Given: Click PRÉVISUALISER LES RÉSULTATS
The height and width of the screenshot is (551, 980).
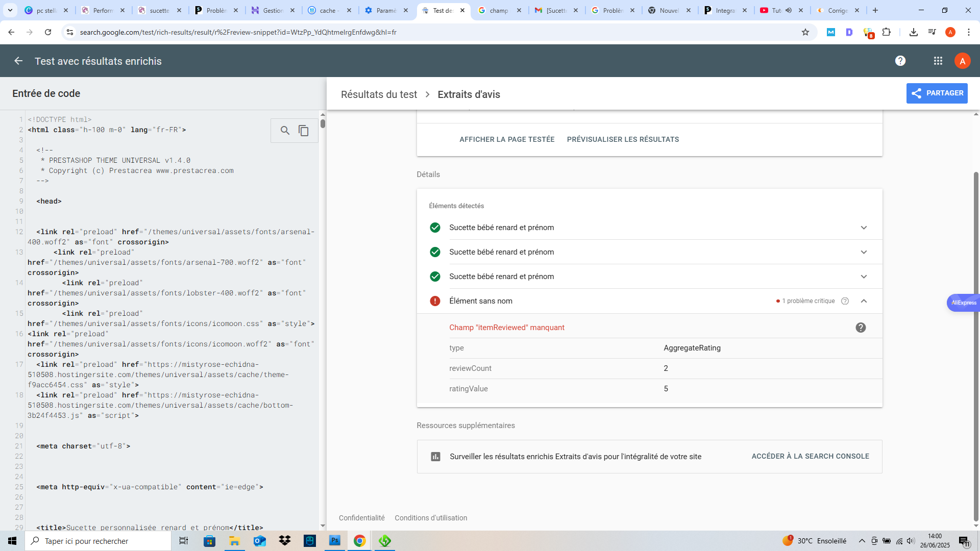Looking at the screenshot, I should tap(623, 139).
